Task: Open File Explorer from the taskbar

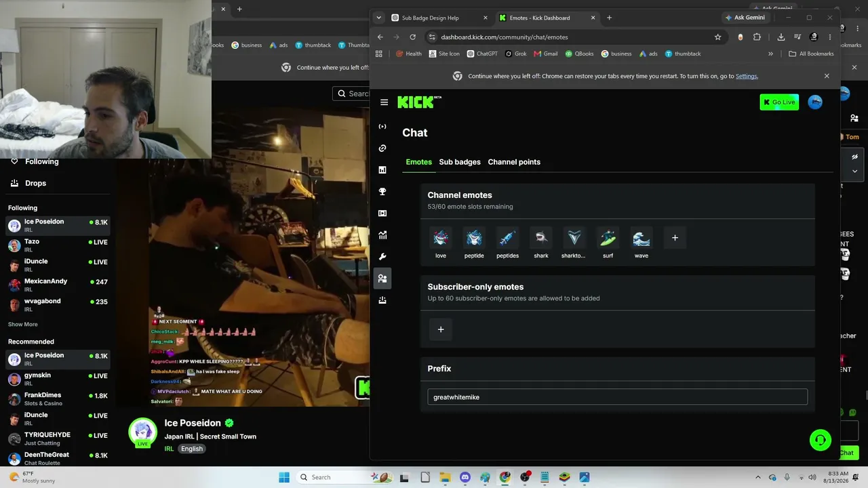Action: [445, 477]
